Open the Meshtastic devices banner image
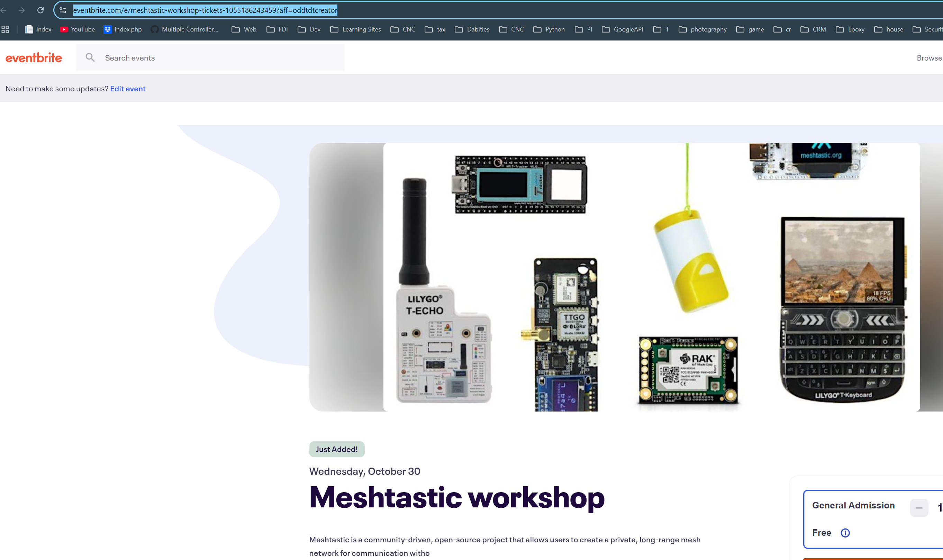The height and width of the screenshot is (560, 943). [651, 277]
